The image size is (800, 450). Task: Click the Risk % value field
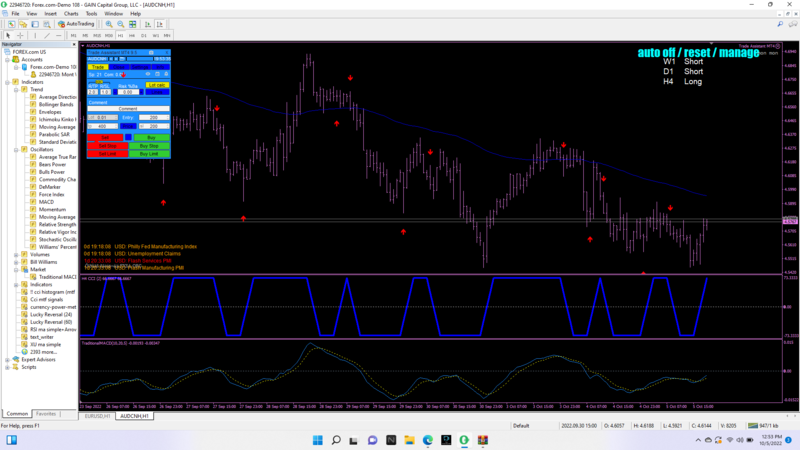point(129,92)
